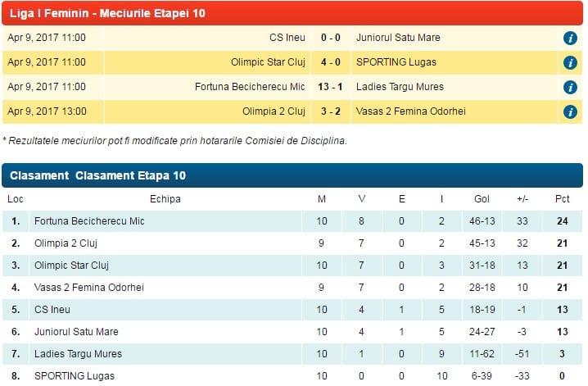Image resolution: width=588 pixels, height=386 pixels.
Task: Click info icon for Fortuna Becicherecu Mic match
Action: (570, 87)
